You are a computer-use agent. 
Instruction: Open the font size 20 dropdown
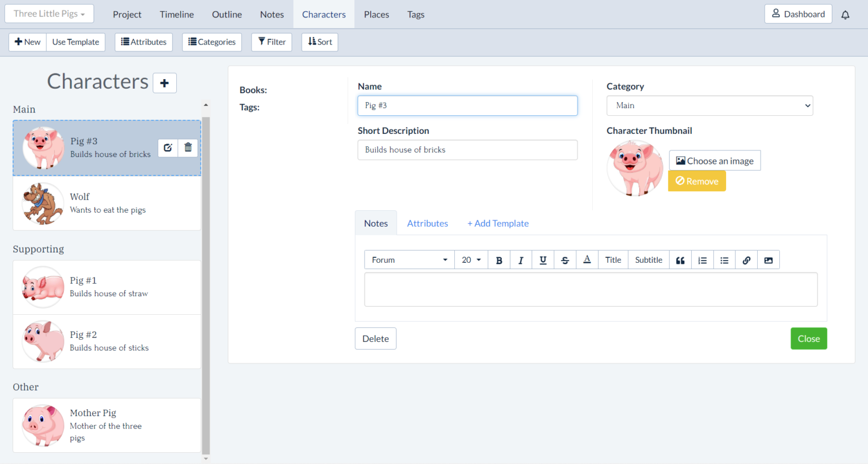pyautogui.click(x=471, y=260)
